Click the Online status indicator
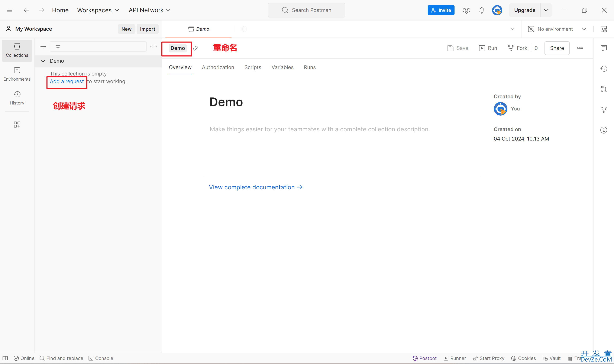This screenshot has height=364, width=614. pyautogui.click(x=24, y=358)
